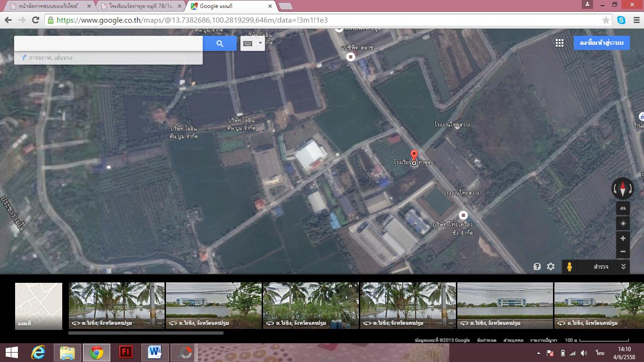Screen dimensions: 644x362
Task: Toggle the tilted 3D view
Action: point(623,208)
